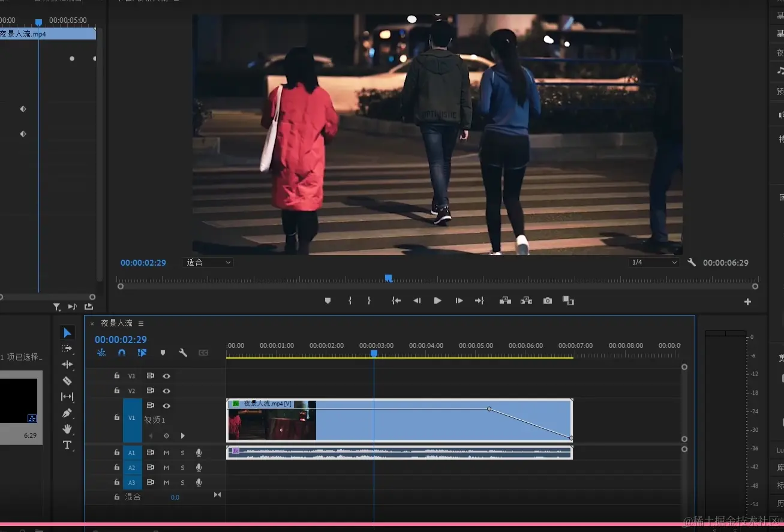Toggle V3 track output eye
Viewport: 784px width, 532px height.
167,376
